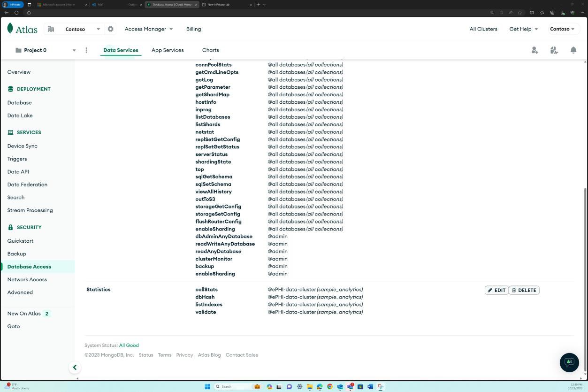Screen dimensions: 588x392
Task: Expand the Get Help dropdown
Action: pyautogui.click(x=523, y=29)
